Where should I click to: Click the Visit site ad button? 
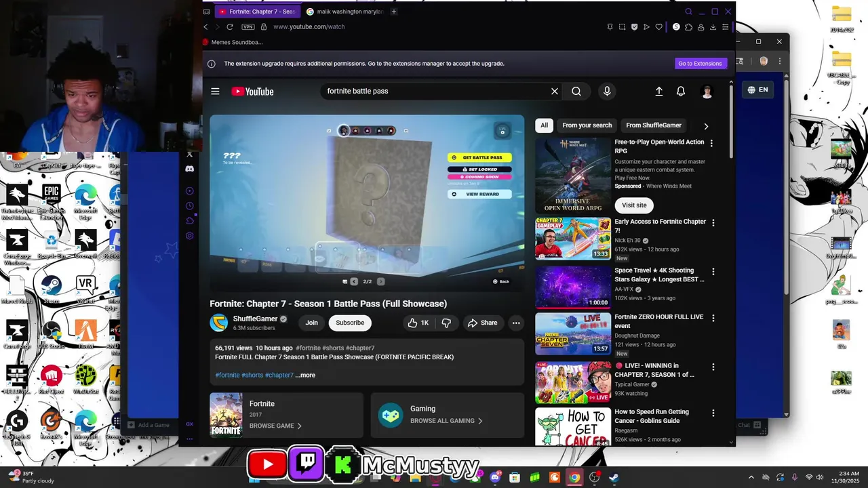click(634, 205)
